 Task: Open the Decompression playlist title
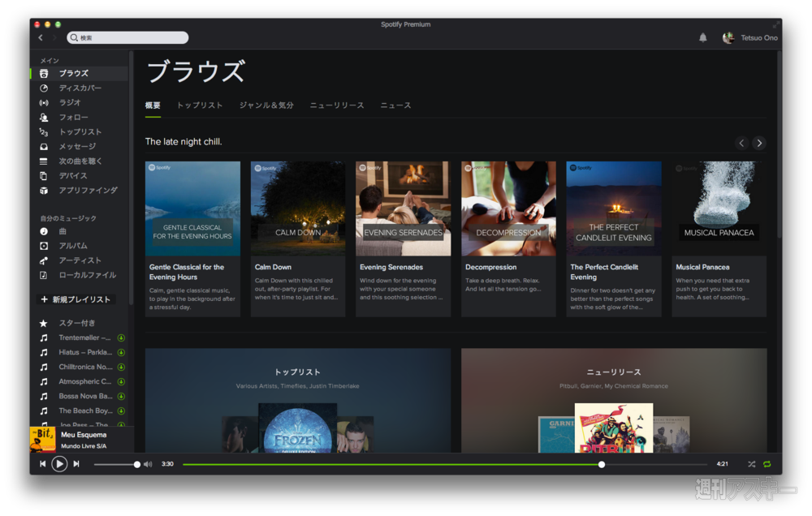[x=491, y=267]
